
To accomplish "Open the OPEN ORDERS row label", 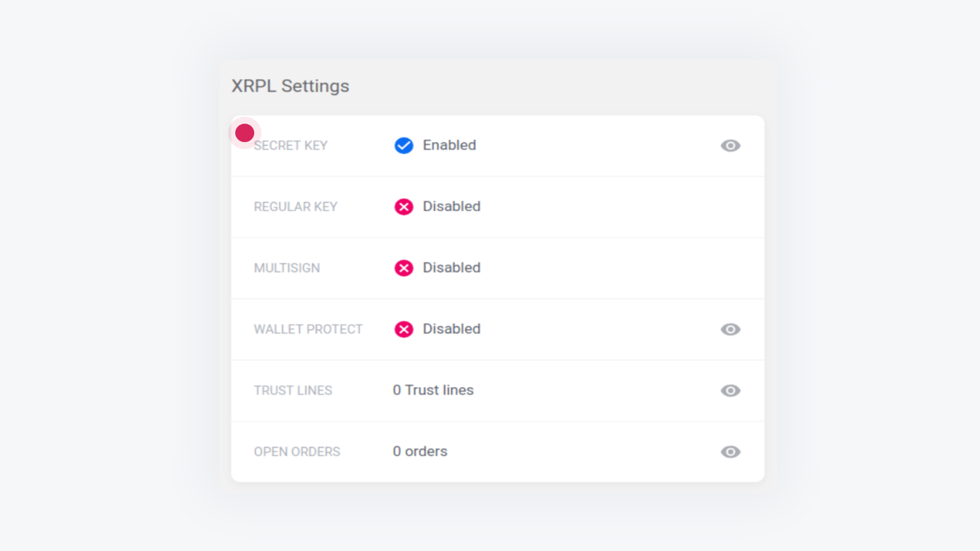I will tap(297, 452).
